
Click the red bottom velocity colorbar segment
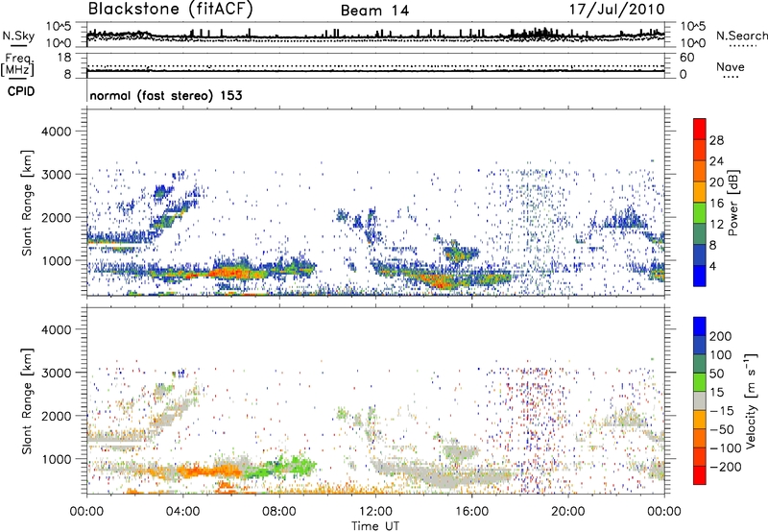pos(700,475)
